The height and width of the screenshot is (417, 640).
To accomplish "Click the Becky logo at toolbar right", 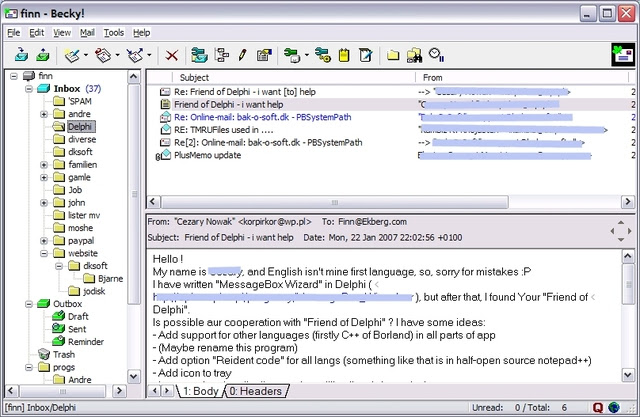I will coord(623,54).
